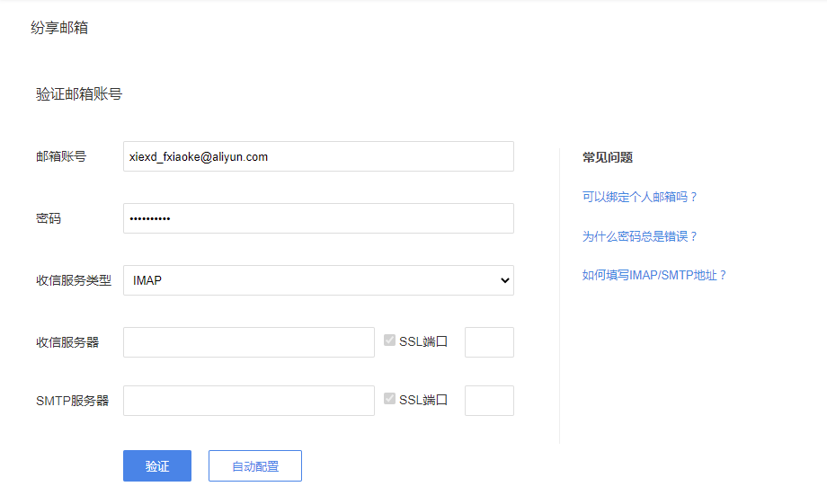Click the 邮箱账号 email address field
The width and height of the screenshot is (827, 504).
318,156
